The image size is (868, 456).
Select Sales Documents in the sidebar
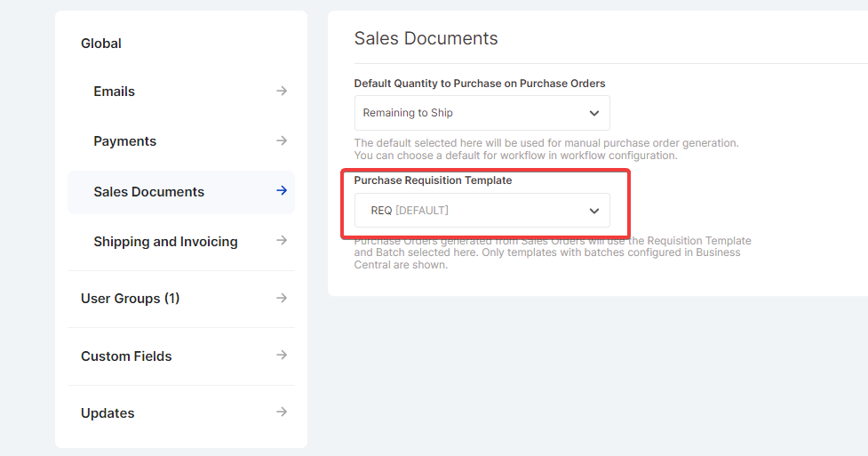click(148, 192)
